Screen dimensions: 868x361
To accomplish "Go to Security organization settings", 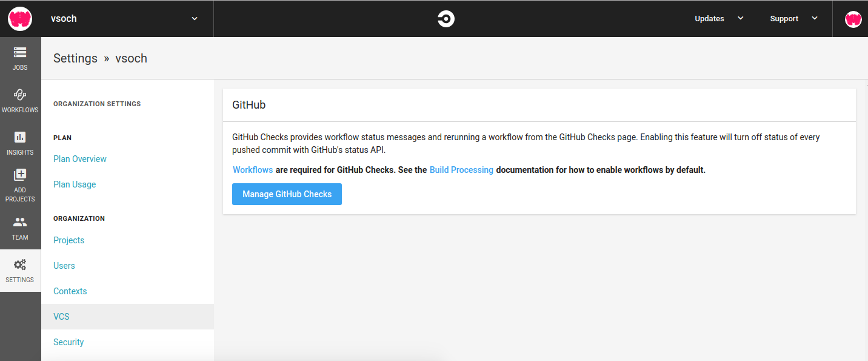I will pos(68,342).
